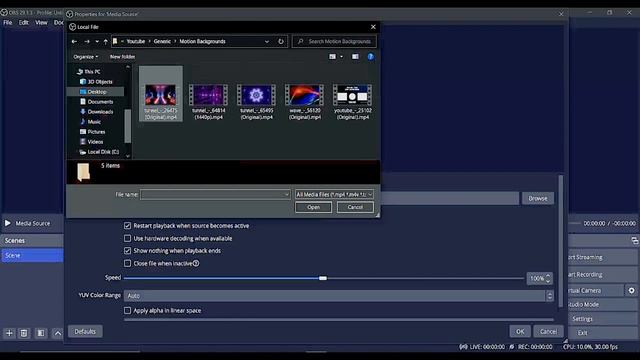Refresh the Motion Backgrounds folder
640x360 pixels.
pos(281,41)
